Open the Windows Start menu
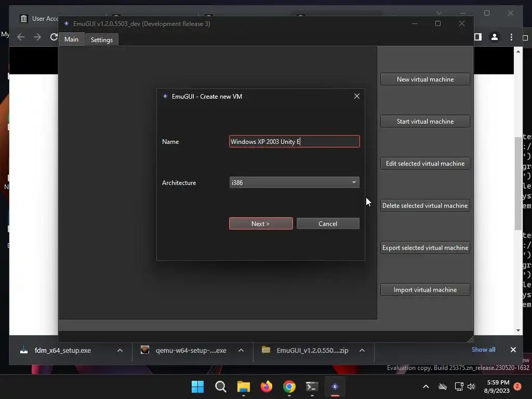Viewport: 532px width, 399px height. tap(197, 387)
